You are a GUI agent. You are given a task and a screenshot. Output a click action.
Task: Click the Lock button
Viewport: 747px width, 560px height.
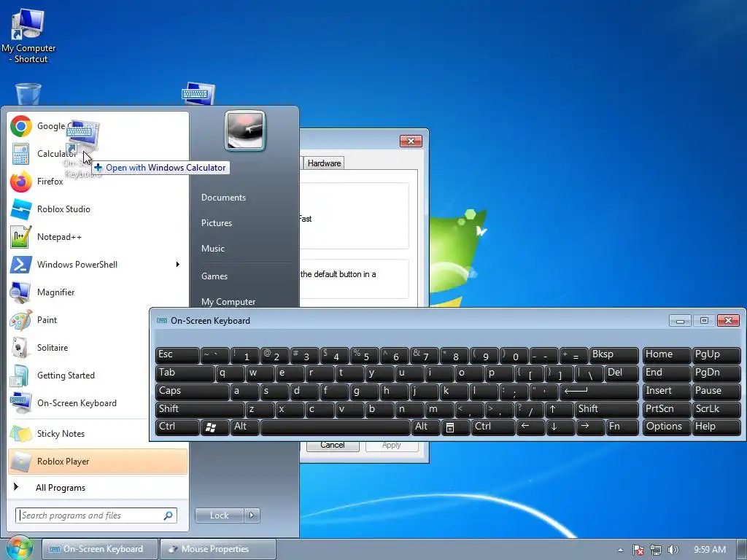[220, 516]
